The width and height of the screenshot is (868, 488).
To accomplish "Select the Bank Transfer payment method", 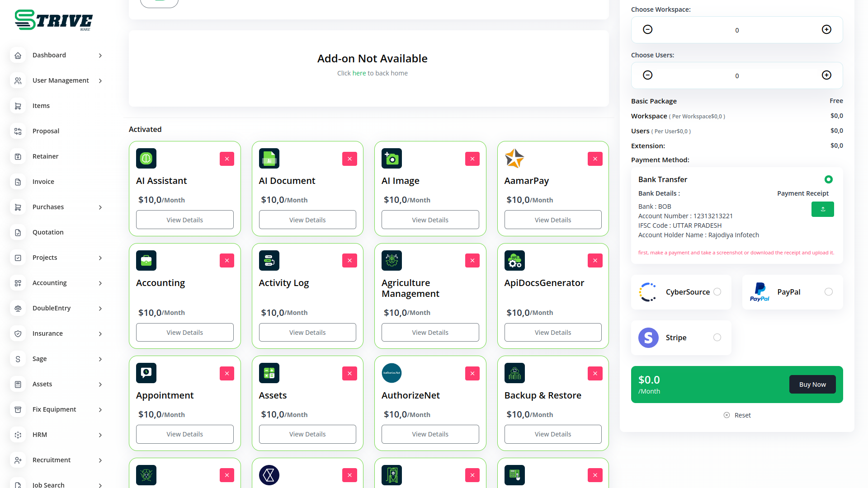I will click(828, 180).
